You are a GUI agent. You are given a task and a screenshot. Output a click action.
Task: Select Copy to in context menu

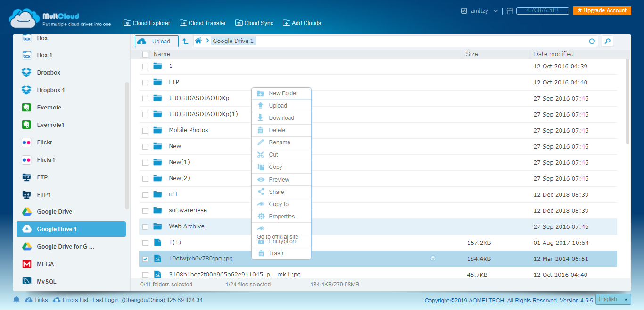pyautogui.click(x=279, y=204)
